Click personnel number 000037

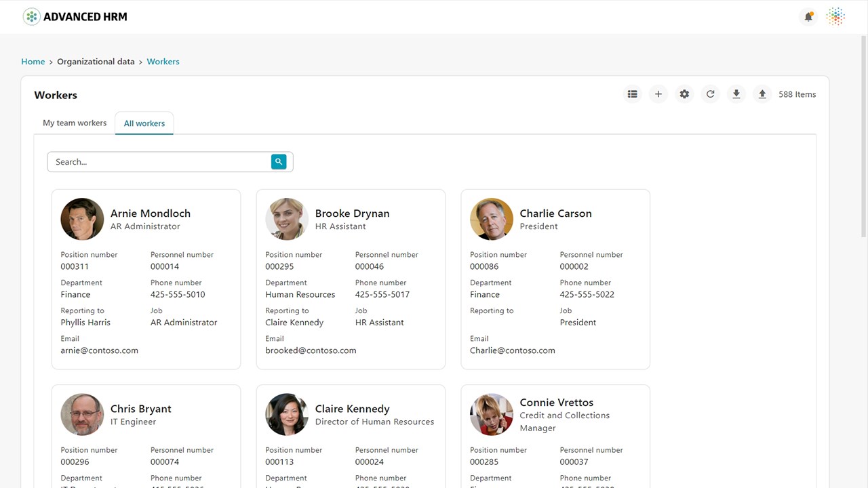tap(574, 462)
